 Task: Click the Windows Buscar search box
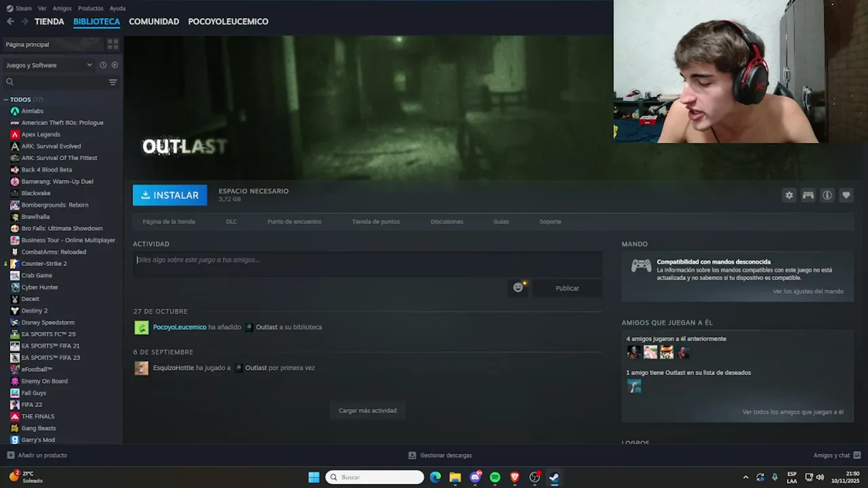[374, 477]
